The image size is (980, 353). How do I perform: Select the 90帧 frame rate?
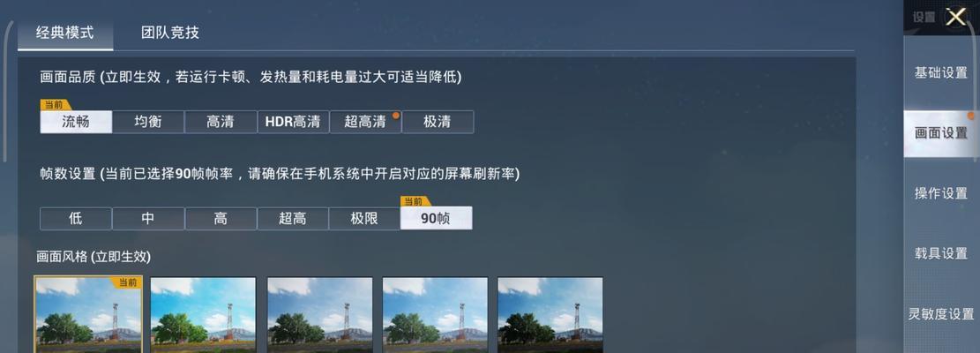437,219
